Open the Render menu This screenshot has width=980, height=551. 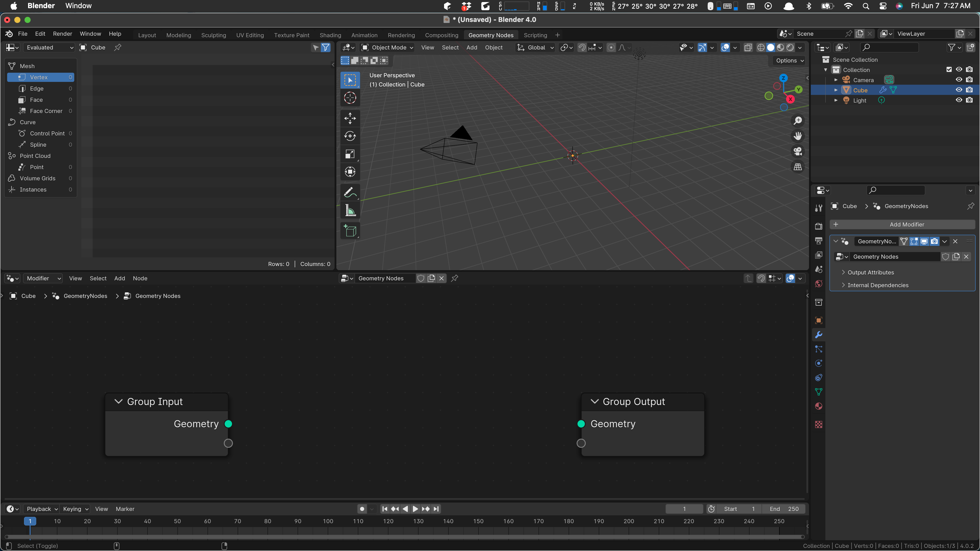(x=62, y=33)
